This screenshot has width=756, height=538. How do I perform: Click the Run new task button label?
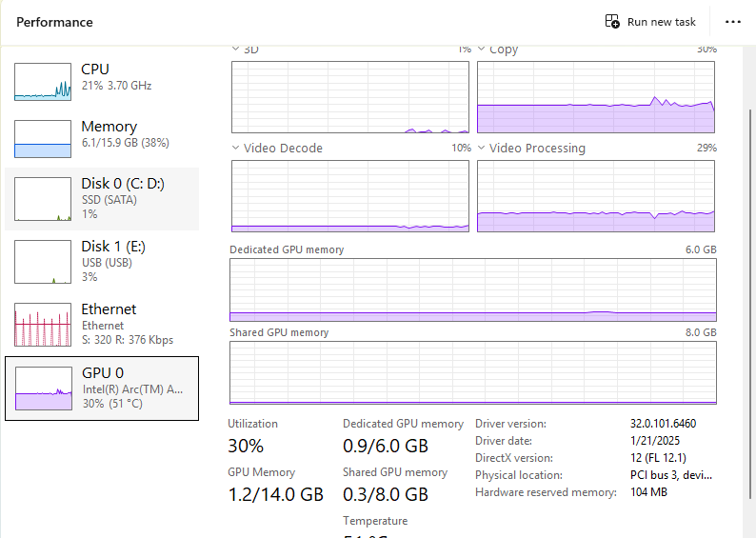pyautogui.click(x=662, y=22)
